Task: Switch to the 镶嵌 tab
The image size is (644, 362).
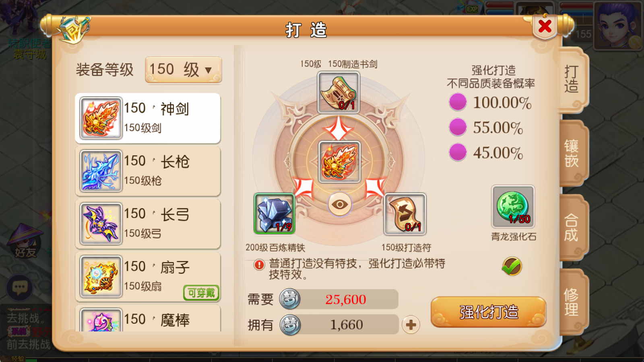Action: 572,153
